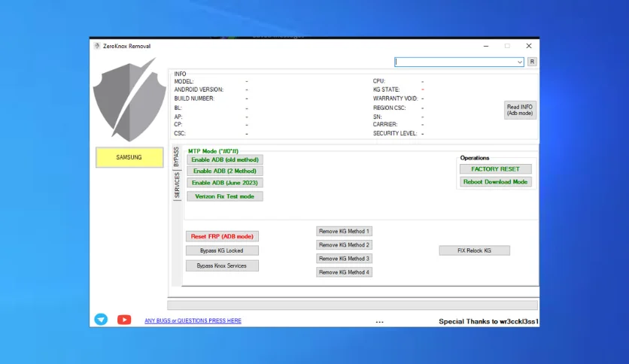629x364 pixels.
Task: Click the ANDROID VERSION label
Action: tap(199, 89)
